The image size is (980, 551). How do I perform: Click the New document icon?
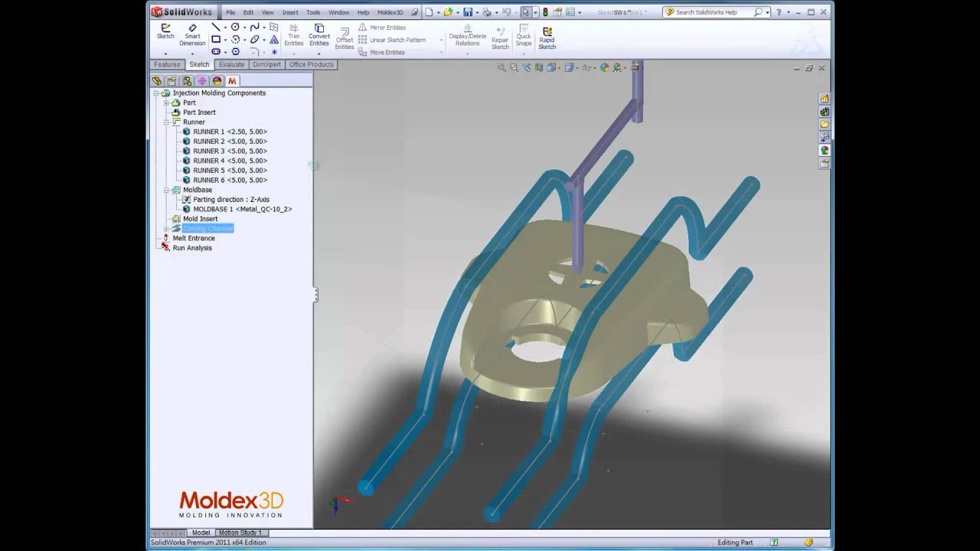coord(430,12)
